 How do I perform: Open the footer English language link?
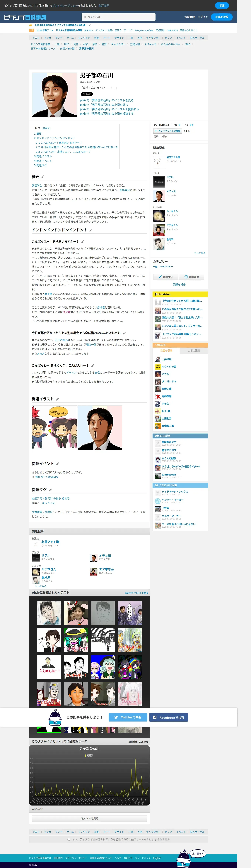(157, 858)
